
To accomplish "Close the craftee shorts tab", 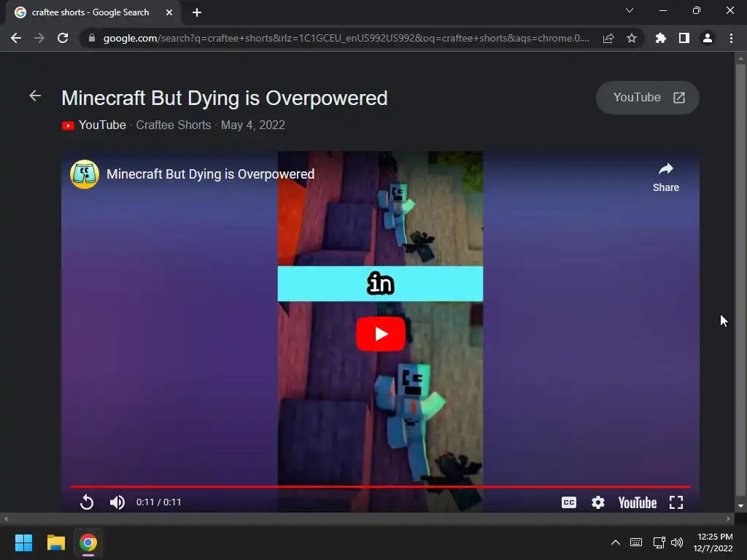I will pyautogui.click(x=169, y=12).
